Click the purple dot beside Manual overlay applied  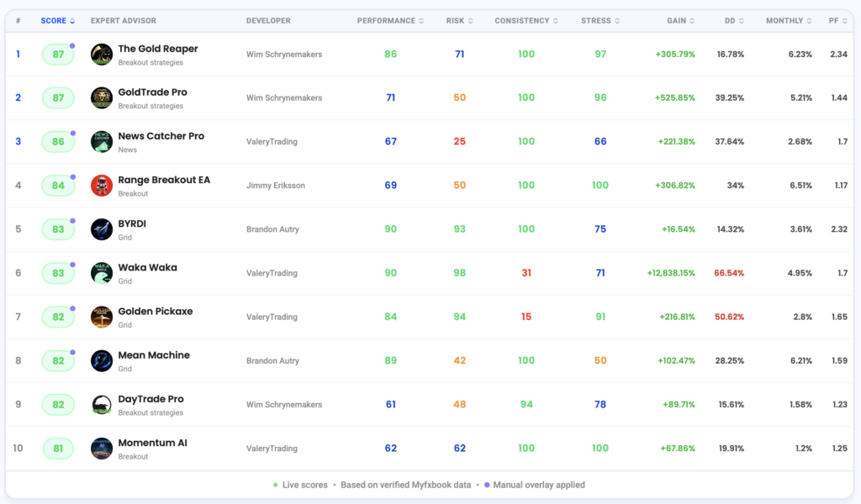click(487, 485)
